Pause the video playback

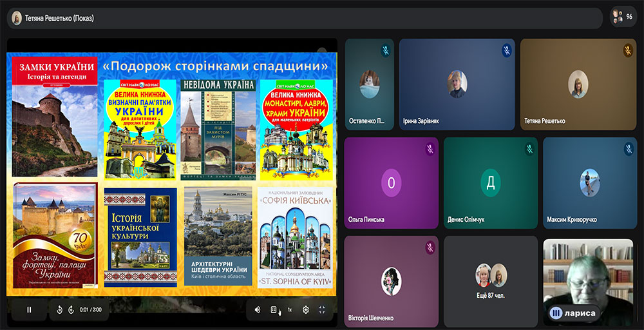point(29,309)
